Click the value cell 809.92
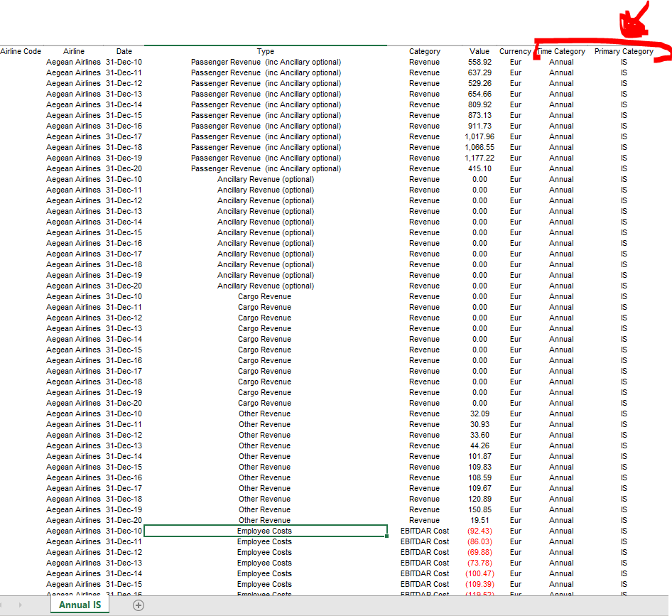Screen dimensions: 672x616 tap(479, 105)
